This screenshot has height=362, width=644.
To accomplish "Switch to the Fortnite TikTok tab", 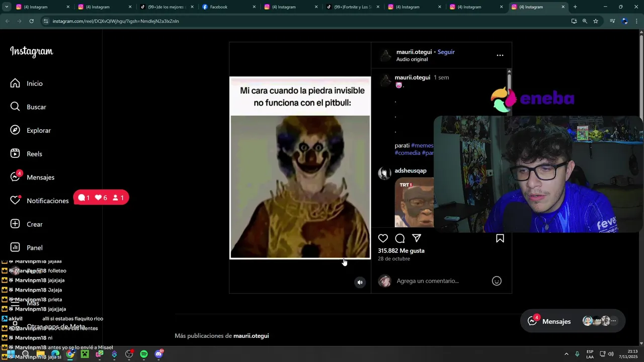I will click(x=353, y=7).
